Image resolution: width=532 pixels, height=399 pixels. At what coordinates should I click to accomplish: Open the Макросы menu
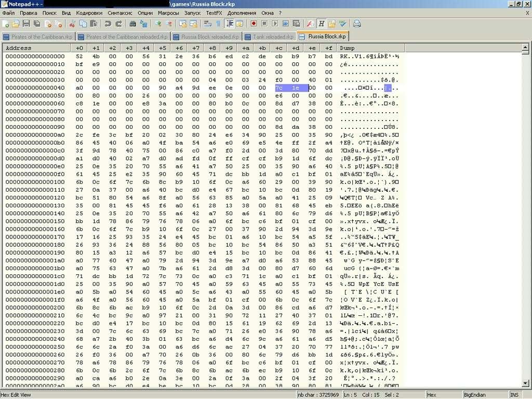[168, 13]
